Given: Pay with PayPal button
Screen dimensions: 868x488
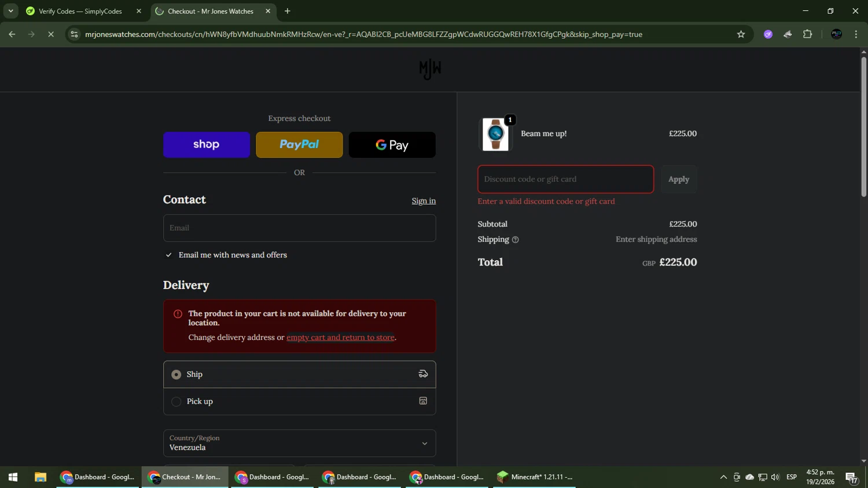Looking at the screenshot, I should (299, 145).
